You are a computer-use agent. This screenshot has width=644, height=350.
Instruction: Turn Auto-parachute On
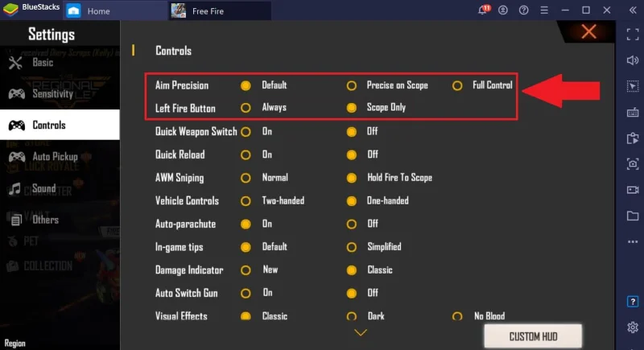246,224
